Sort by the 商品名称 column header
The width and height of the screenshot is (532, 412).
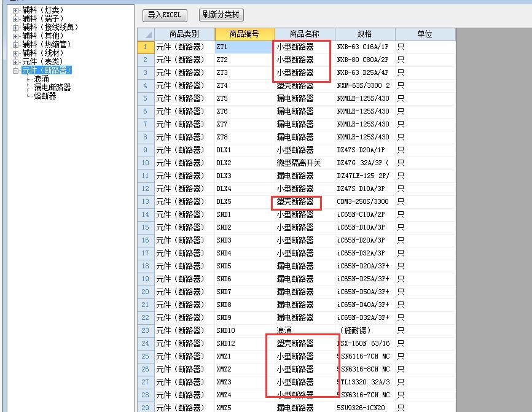(305, 34)
